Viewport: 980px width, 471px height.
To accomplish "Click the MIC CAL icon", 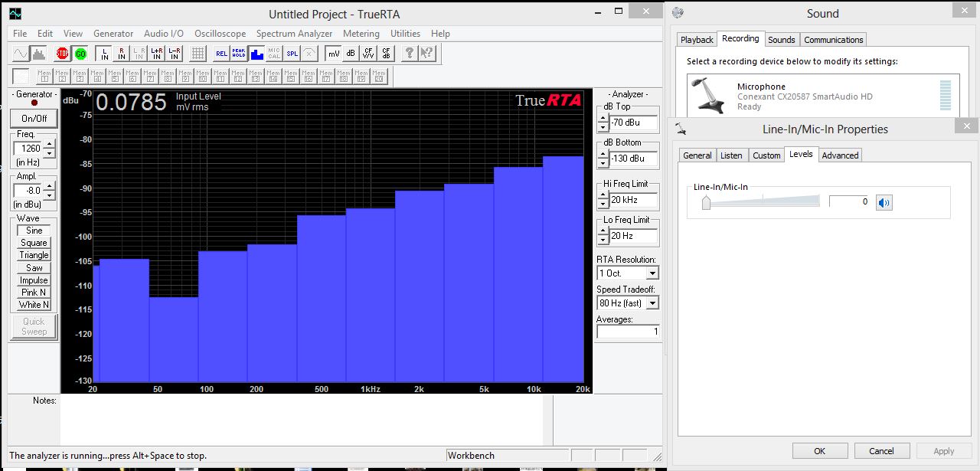I will click(274, 54).
